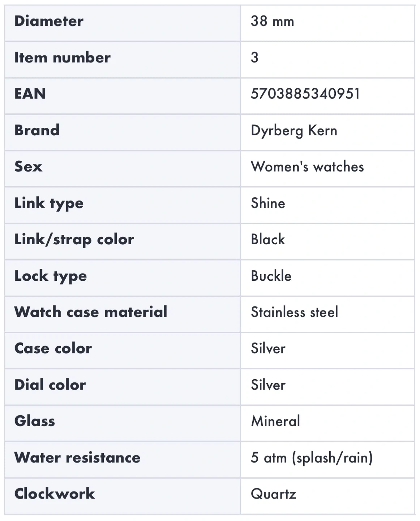Select the Women's watches value
The height and width of the screenshot is (521, 420).
point(307,167)
